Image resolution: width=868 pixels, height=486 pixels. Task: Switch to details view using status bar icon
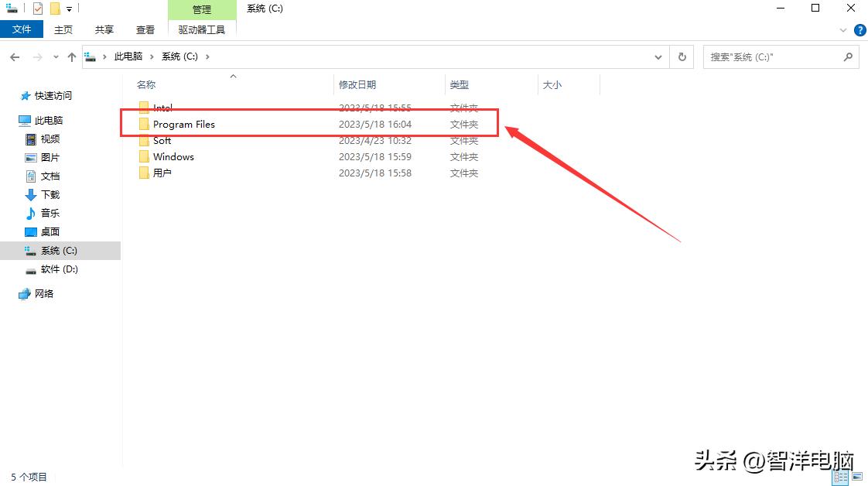tap(841, 477)
